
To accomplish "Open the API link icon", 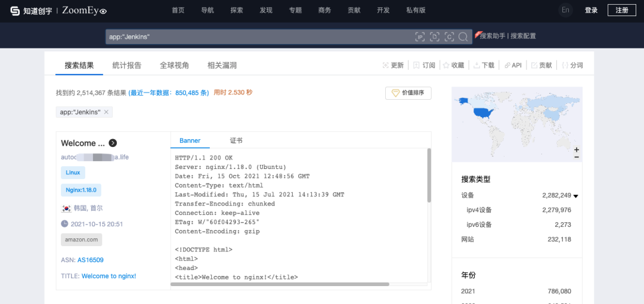I will (x=513, y=65).
